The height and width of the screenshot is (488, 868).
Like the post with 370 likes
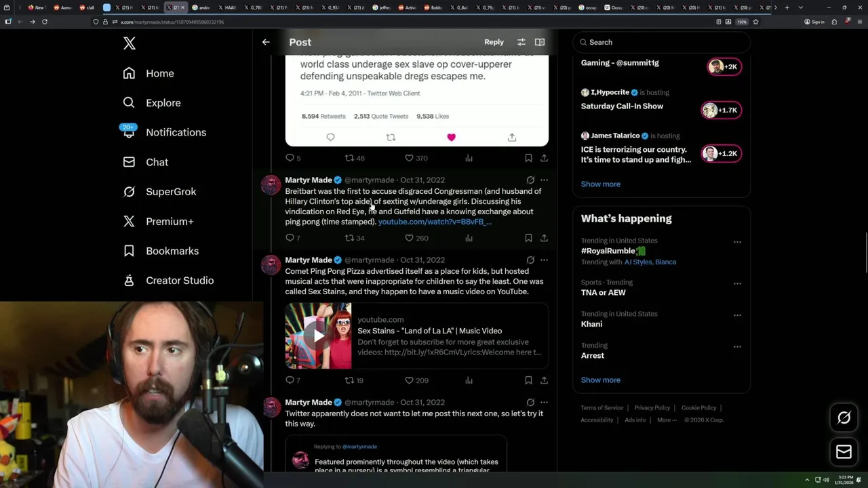416,158
